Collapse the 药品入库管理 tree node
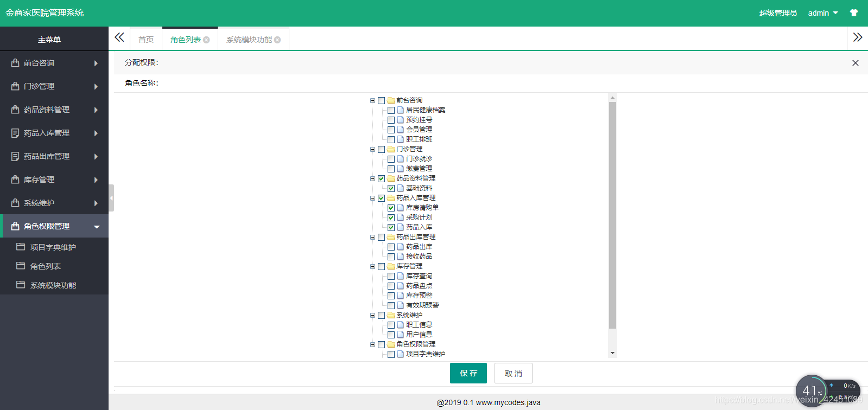Screen dimensions: 868x410 tap(373, 198)
